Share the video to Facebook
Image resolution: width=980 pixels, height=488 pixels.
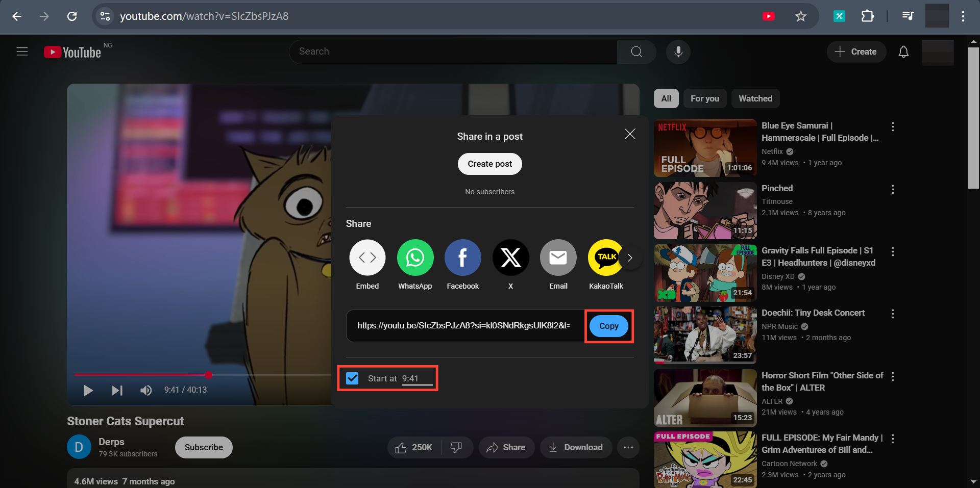(463, 265)
